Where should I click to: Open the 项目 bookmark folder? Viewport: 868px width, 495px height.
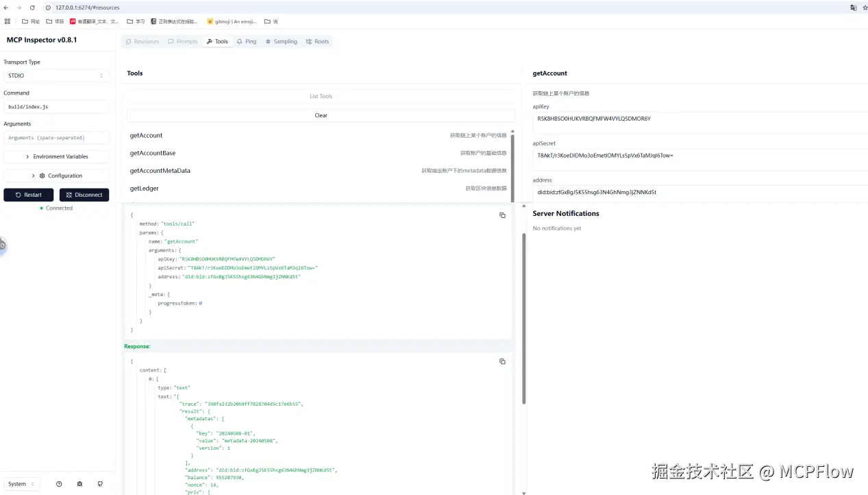click(x=55, y=21)
